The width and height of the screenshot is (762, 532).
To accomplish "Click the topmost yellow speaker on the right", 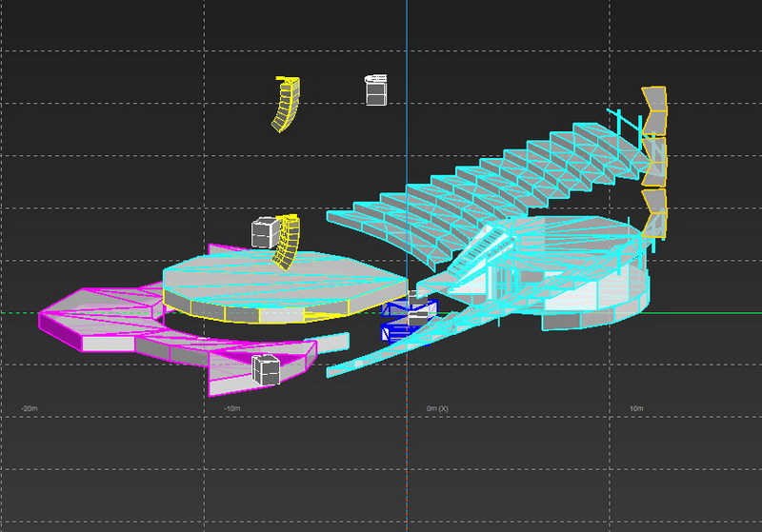I will (654, 109).
